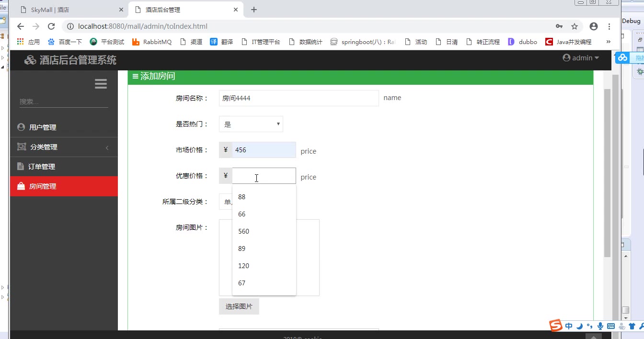Choose 66 from autocomplete suggestions
Screen dimensions: 644x339
(x=264, y=214)
